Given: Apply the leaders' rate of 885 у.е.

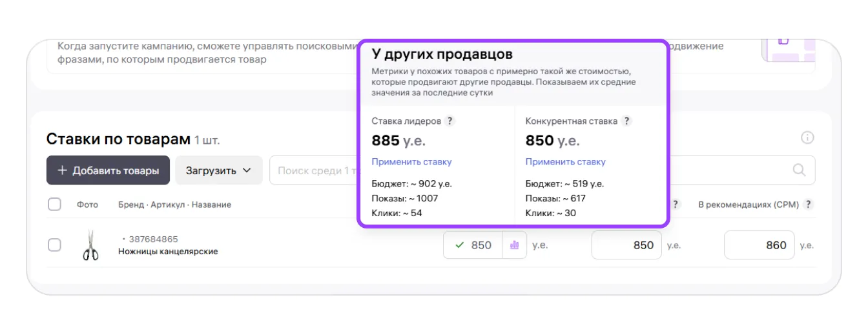Looking at the screenshot, I should click(x=411, y=162).
